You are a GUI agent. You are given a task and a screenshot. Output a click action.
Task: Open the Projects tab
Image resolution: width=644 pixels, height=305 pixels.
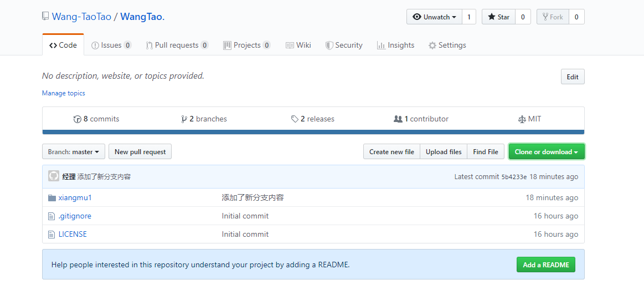(x=247, y=45)
